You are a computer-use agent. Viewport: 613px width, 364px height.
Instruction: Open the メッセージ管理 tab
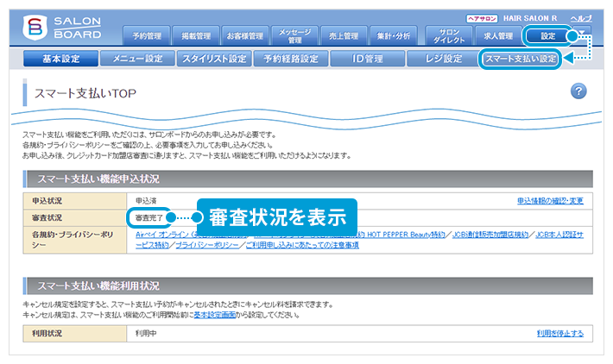coord(294,35)
